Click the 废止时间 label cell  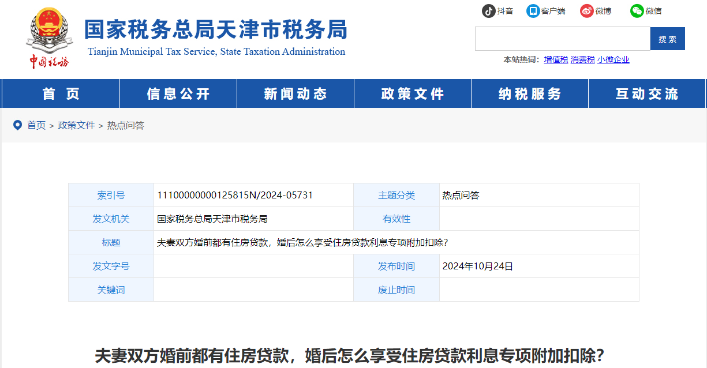coord(396,290)
